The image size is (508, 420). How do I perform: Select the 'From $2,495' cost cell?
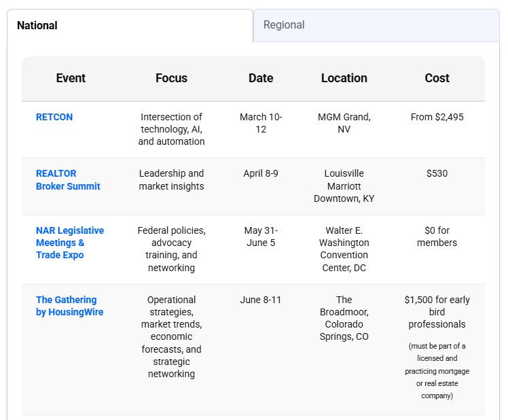point(437,117)
